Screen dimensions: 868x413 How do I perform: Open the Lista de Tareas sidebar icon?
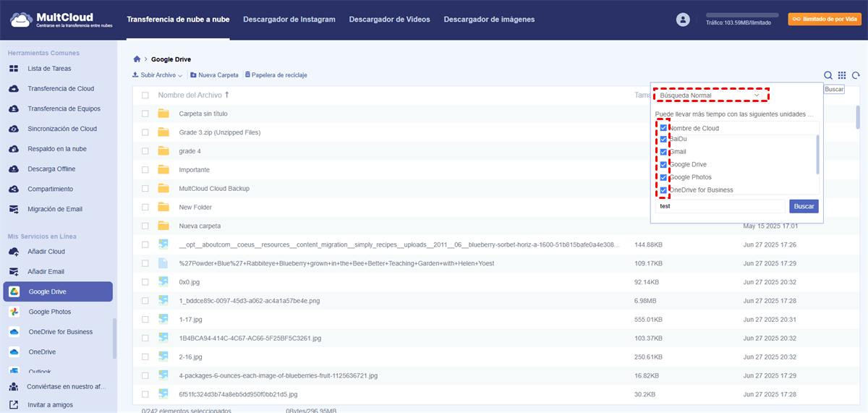(14, 69)
